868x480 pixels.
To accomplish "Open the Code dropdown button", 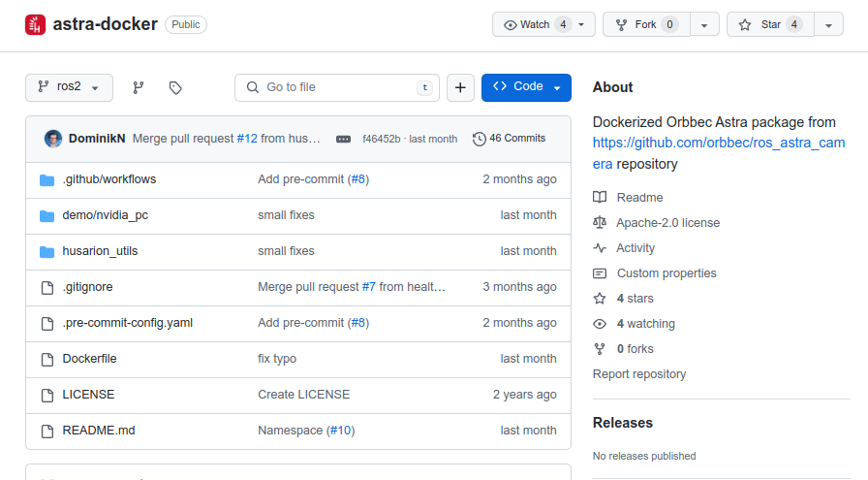I will coord(526,87).
